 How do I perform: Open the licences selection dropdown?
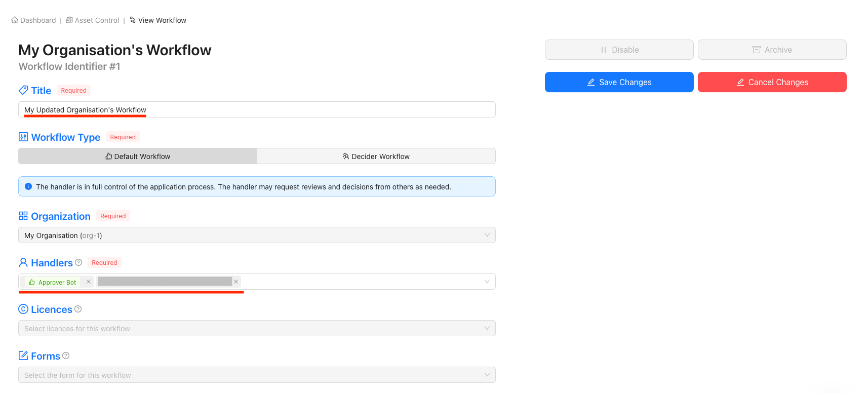[257, 328]
